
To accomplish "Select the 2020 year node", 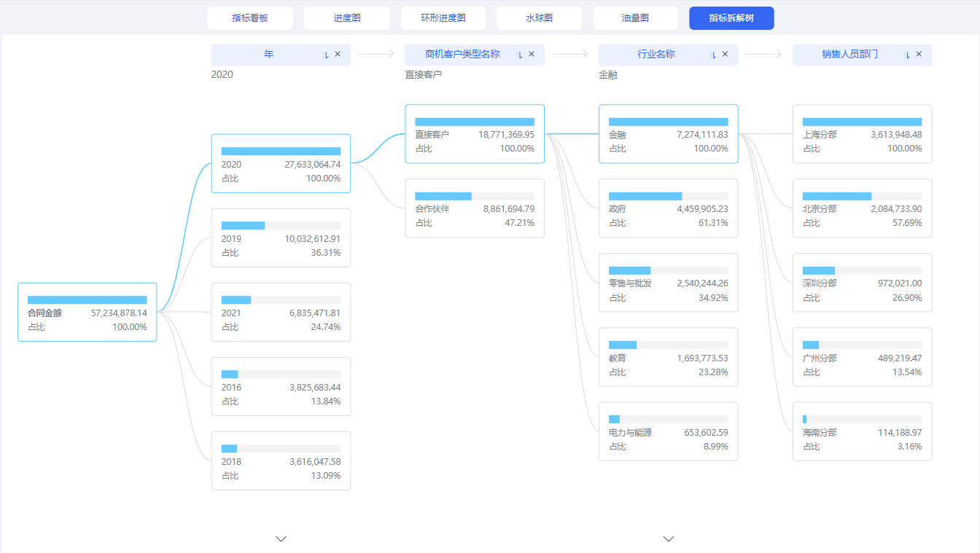I will click(281, 163).
